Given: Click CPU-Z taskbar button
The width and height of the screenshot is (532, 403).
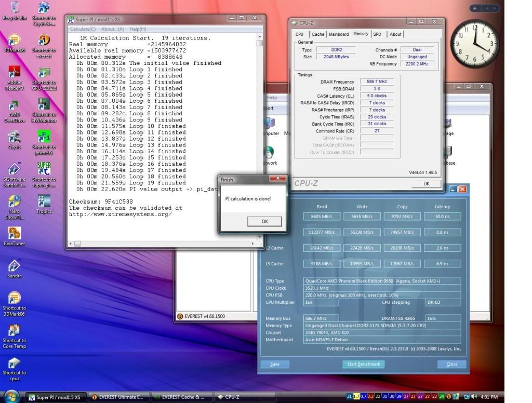Looking at the screenshot, I should tap(244, 397).
